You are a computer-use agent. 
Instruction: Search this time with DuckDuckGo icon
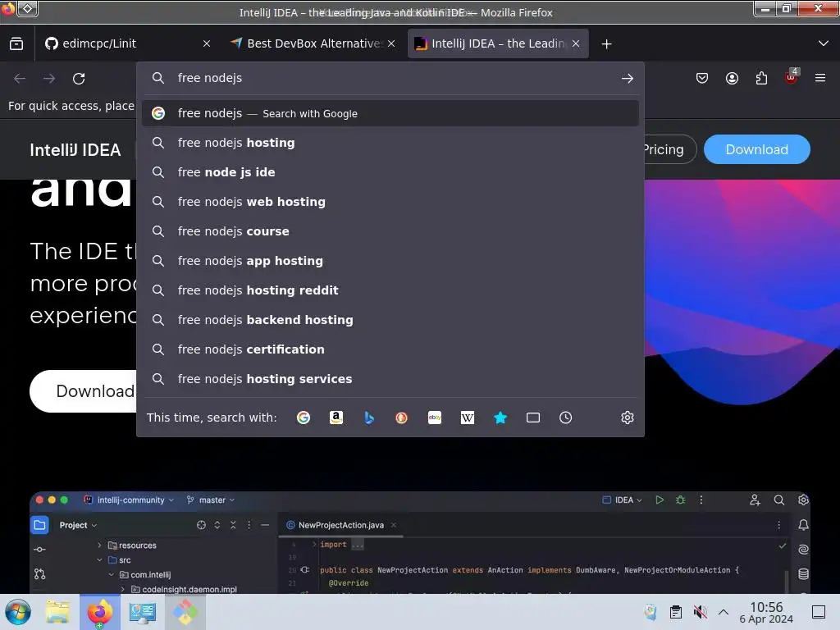point(401,418)
